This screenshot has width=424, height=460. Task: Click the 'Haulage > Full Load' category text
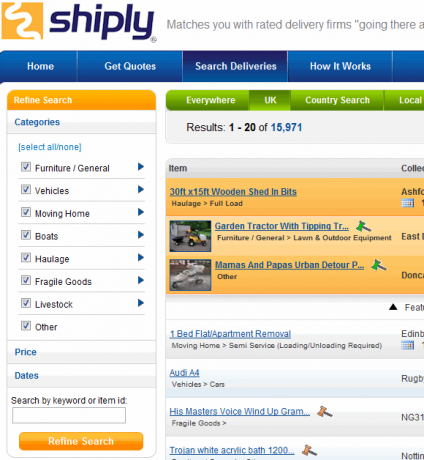[207, 203]
